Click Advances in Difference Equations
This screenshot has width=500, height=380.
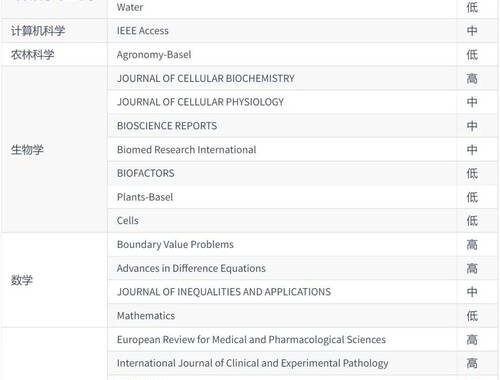(x=191, y=268)
